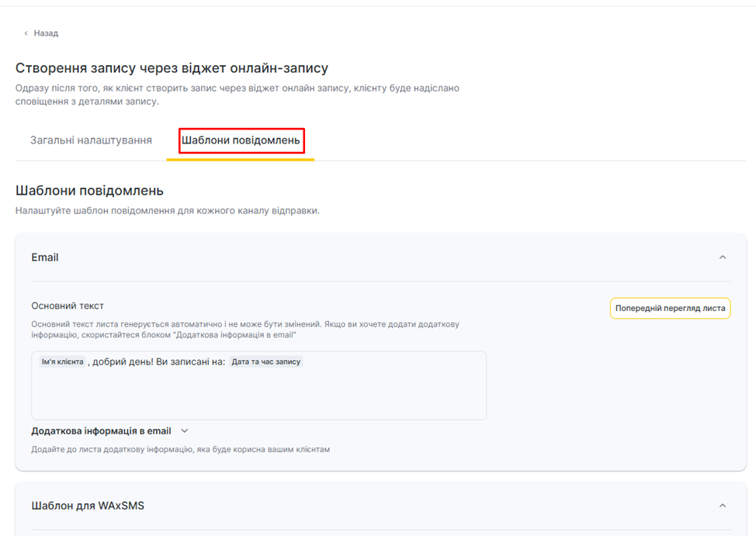
Task: Go back via the "Назад" link
Action: tap(46, 33)
